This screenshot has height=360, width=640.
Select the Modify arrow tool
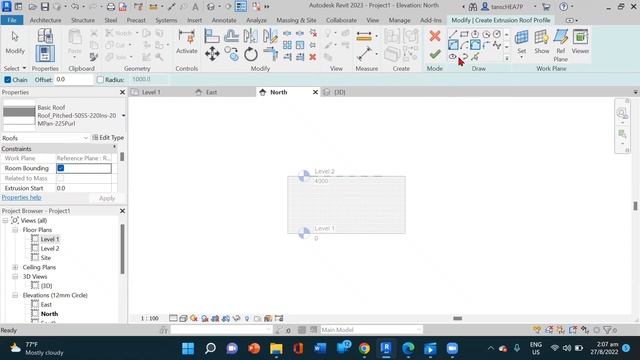tap(15, 42)
